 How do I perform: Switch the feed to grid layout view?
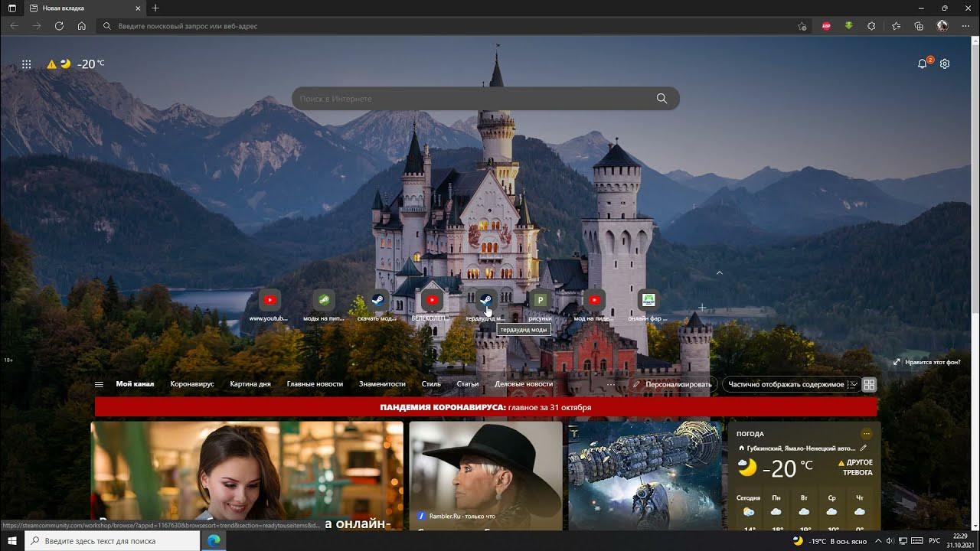869,385
